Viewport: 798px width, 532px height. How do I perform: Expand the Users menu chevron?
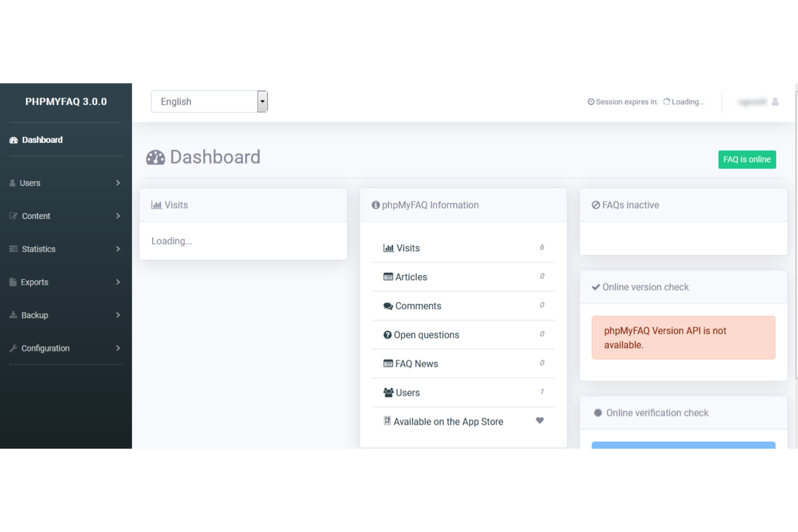coord(118,183)
